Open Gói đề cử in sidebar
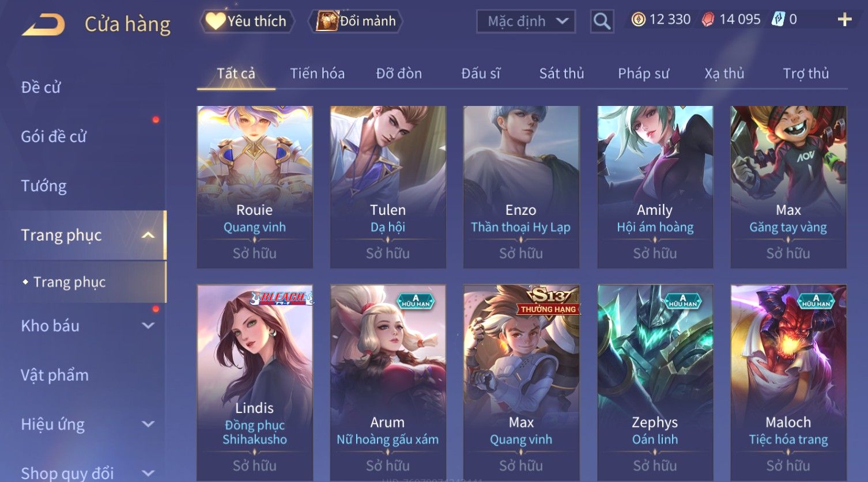868x482 pixels. pyautogui.click(x=54, y=136)
